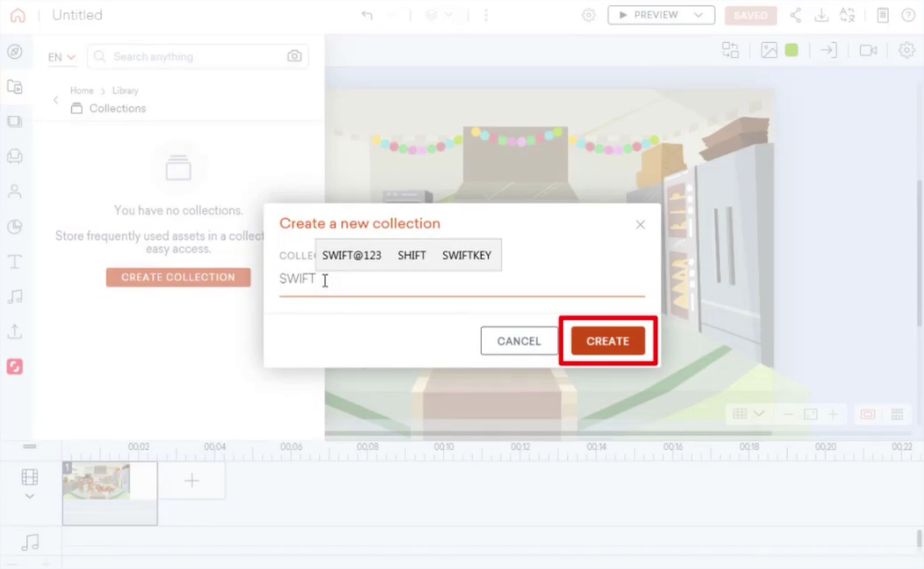Click the CREATE button in dialog
Screen dimensions: 924x569
tap(607, 341)
